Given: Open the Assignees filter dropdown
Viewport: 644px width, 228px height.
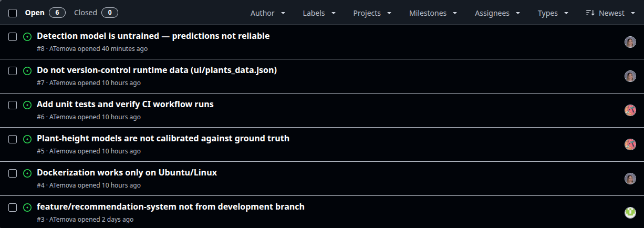Looking at the screenshot, I should click(x=497, y=13).
